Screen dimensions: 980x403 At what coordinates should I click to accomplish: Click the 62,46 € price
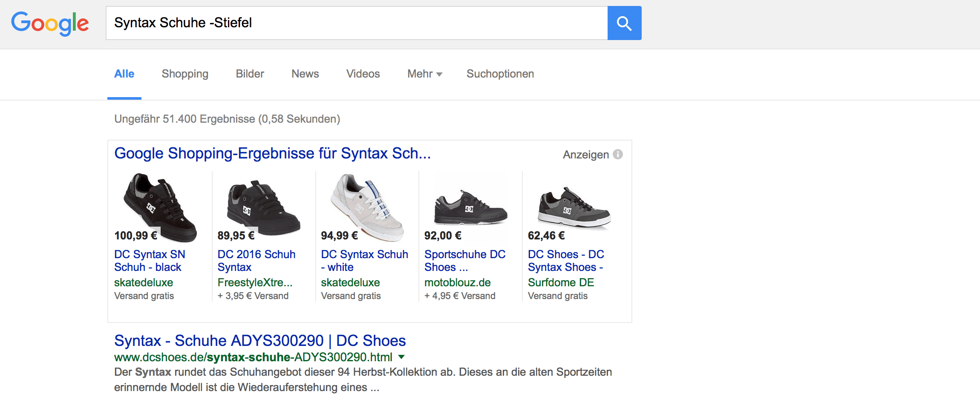(x=546, y=236)
